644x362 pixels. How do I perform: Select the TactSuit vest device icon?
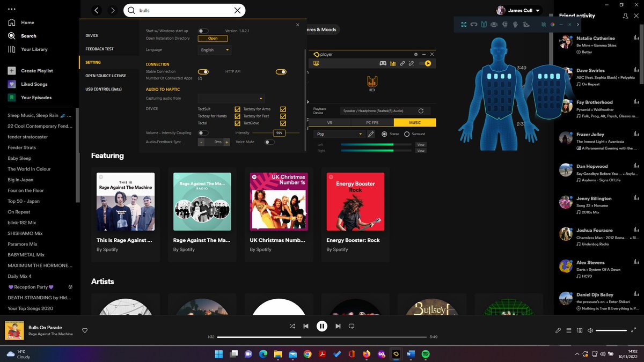[x=372, y=82]
